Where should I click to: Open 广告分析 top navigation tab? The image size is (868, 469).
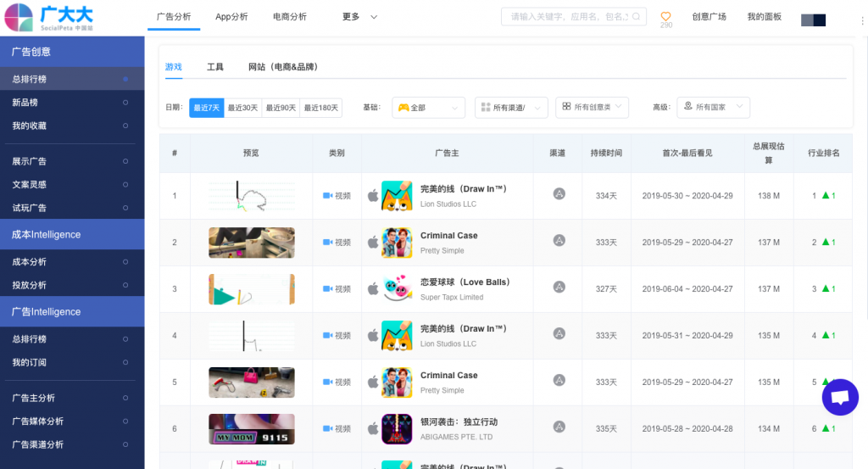tap(174, 17)
